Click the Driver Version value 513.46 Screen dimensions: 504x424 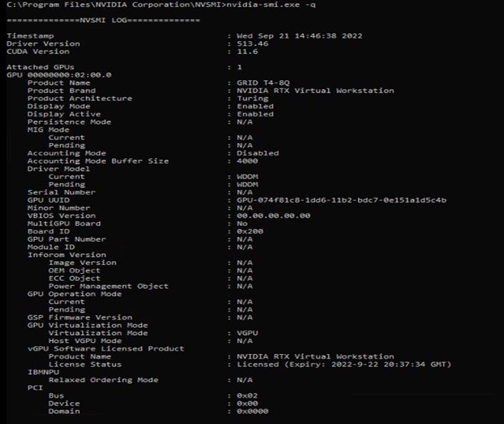pos(253,43)
